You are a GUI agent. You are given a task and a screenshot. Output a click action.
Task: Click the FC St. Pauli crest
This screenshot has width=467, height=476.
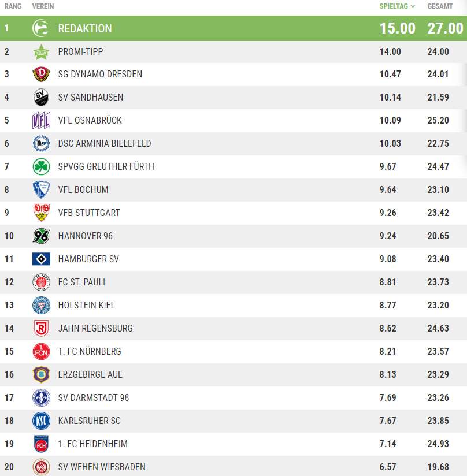click(41, 282)
